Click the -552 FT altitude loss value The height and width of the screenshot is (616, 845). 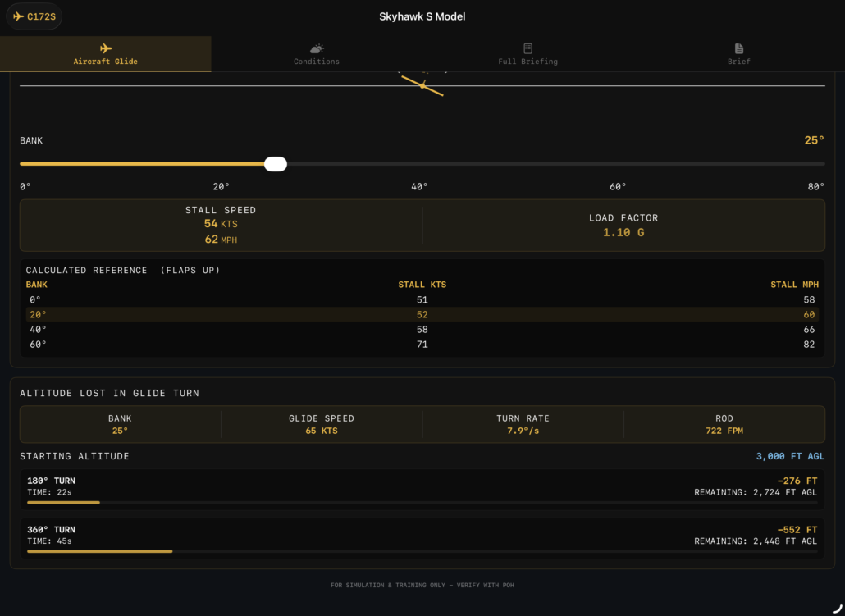(797, 530)
